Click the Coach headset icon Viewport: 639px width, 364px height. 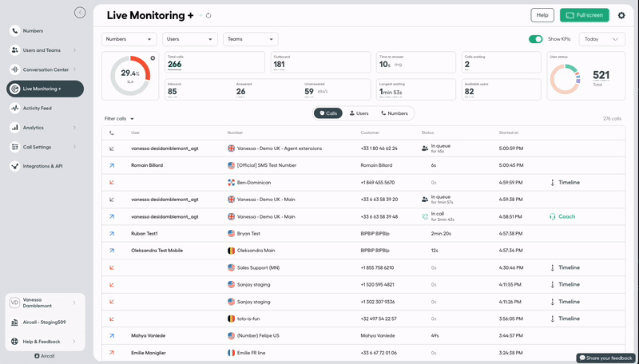553,216
